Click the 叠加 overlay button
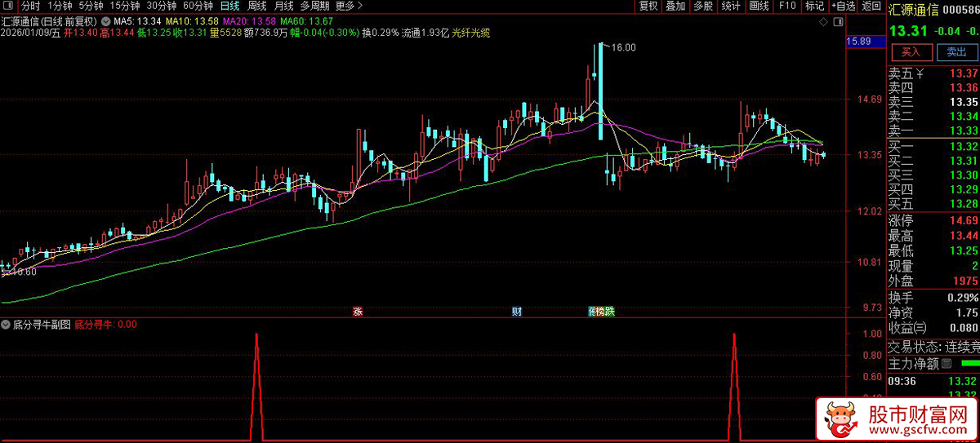 [x=675, y=6]
